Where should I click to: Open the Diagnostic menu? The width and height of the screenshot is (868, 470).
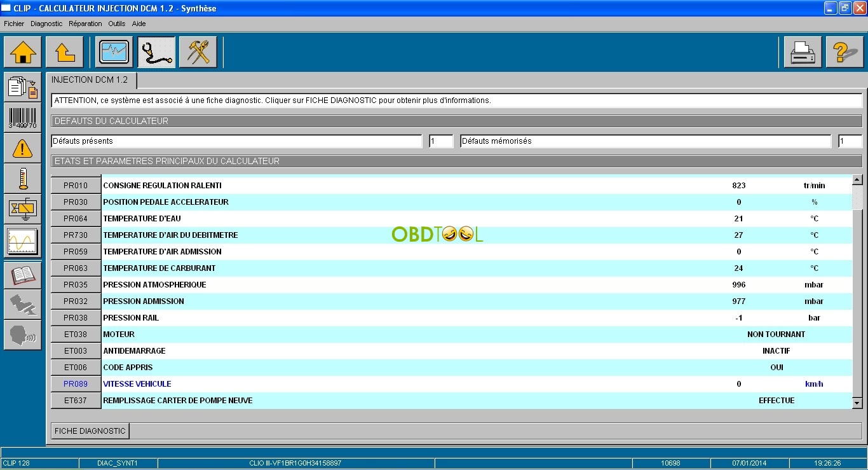tap(45, 24)
